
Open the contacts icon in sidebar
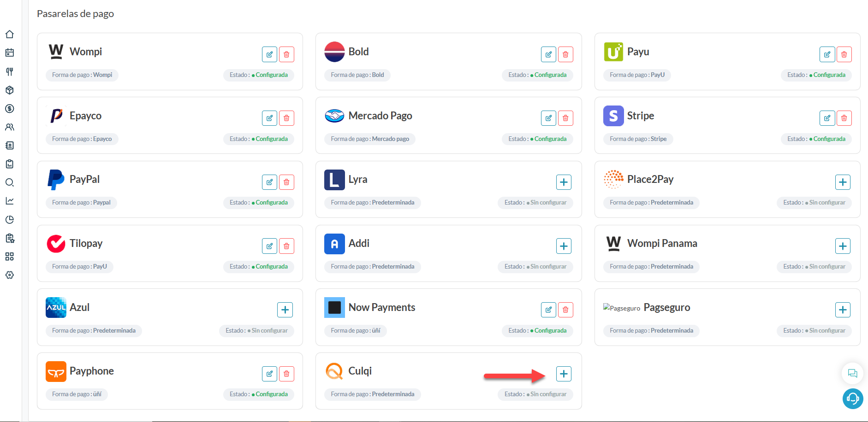click(10, 146)
